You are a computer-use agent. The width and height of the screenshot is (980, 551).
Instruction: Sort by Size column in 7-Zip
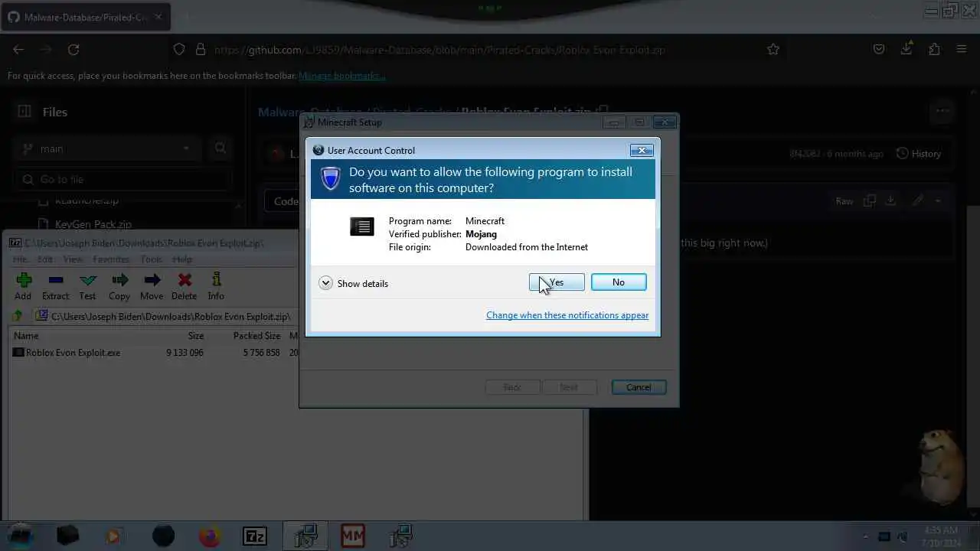pyautogui.click(x=196, y=336)
